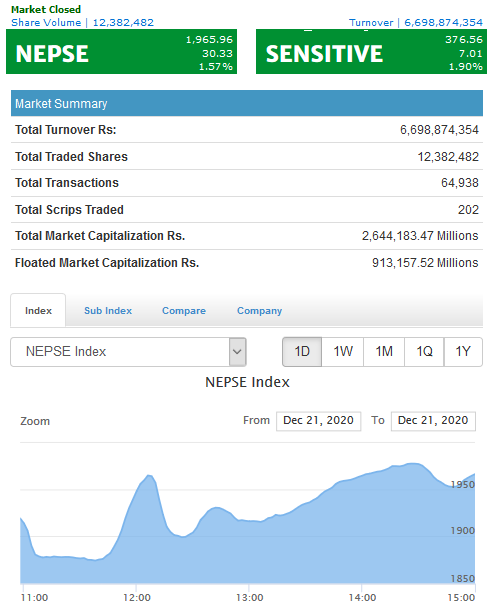Click the 13:00 mark on chart axis
487x603 pixels.
[x=249, y=597]
